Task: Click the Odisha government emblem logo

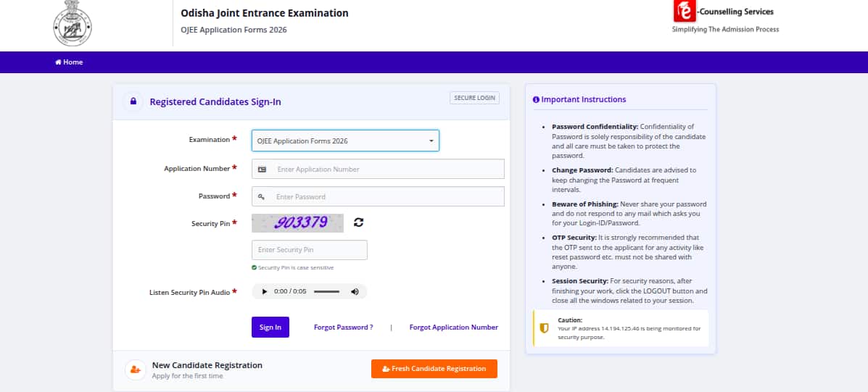Action: click(74, 25)
